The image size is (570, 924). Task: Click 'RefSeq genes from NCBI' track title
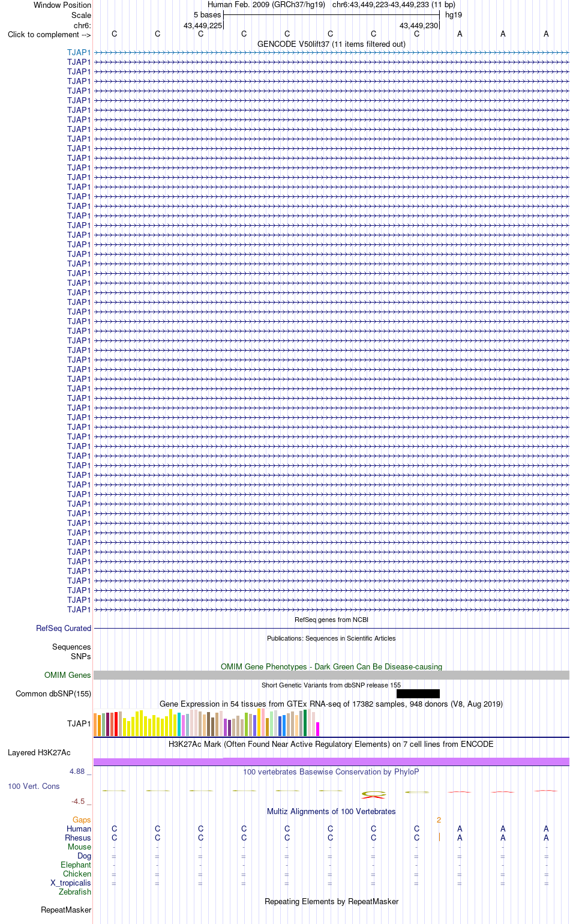point(331,620)
